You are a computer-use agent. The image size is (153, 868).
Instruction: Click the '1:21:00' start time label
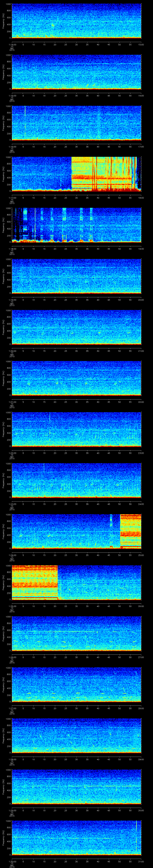[x=12, y=402]
